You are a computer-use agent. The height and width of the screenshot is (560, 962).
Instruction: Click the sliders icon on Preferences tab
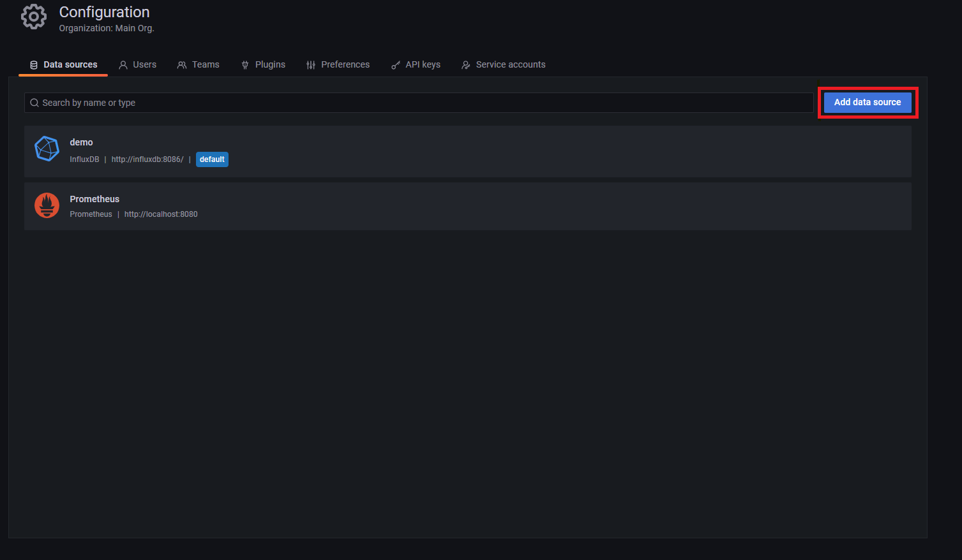pos(311,64)
